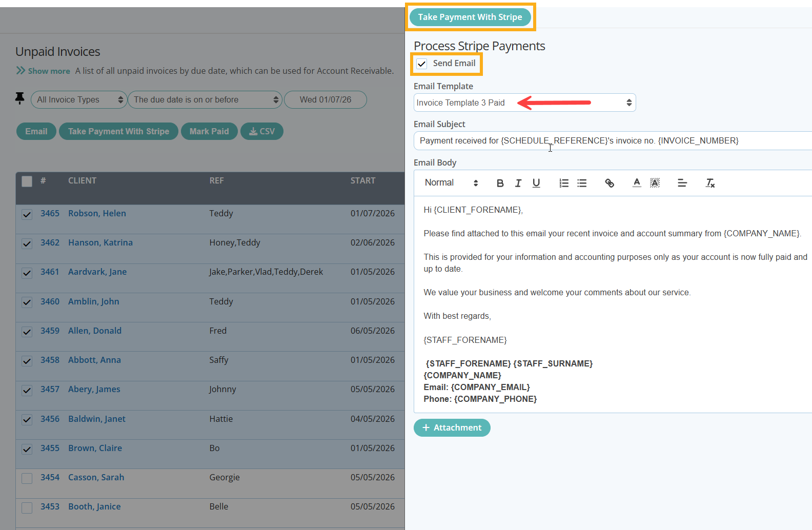Toggle italic formatting in email body
The image size is (812, 530).
coord(518,183)
